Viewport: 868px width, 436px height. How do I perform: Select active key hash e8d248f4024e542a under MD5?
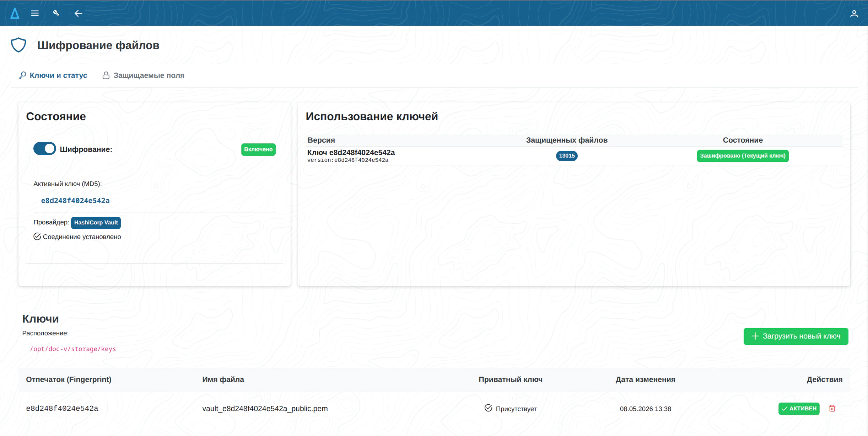tap(75, 201)
